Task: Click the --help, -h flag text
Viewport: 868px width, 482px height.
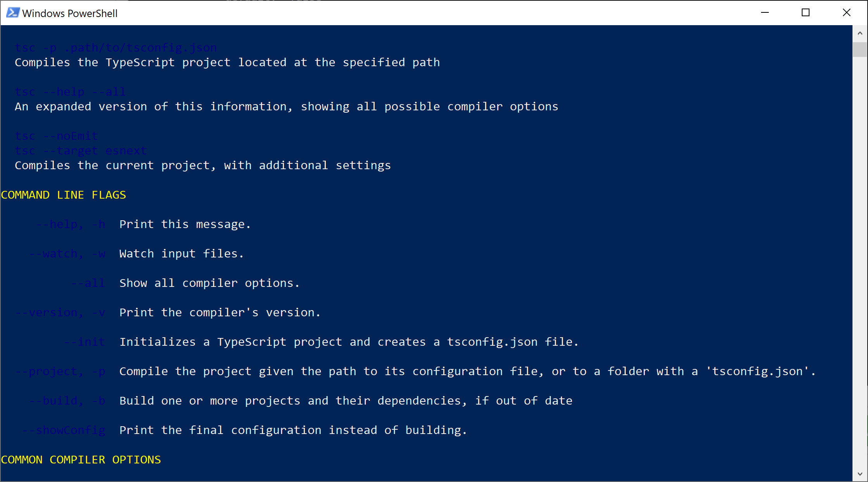Action: 71,224
